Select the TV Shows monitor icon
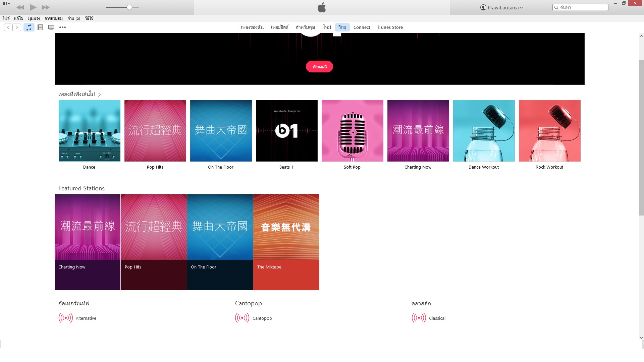The image size is (644, 362). [51, 27]
